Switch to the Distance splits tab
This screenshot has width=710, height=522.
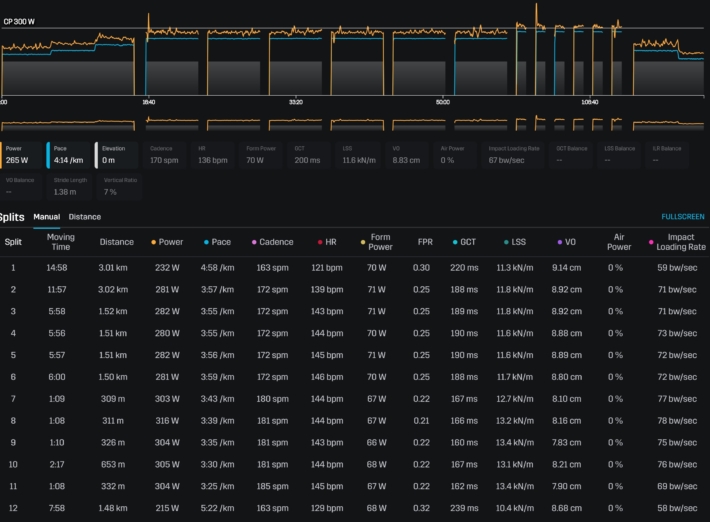pyautogui.click(x=85, y=216)
